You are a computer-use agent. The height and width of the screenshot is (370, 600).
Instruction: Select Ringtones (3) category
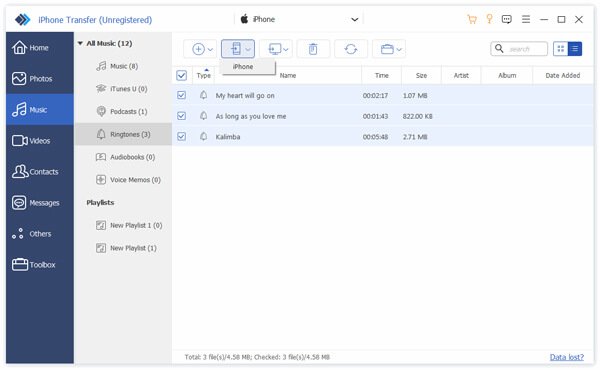click(123, 134)
